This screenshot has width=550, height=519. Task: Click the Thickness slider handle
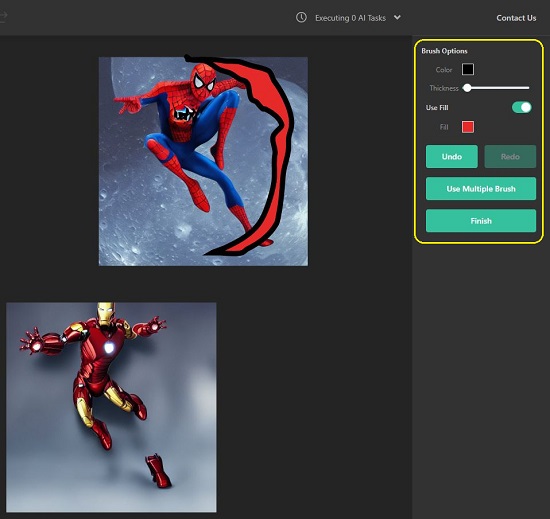(467, 88)
